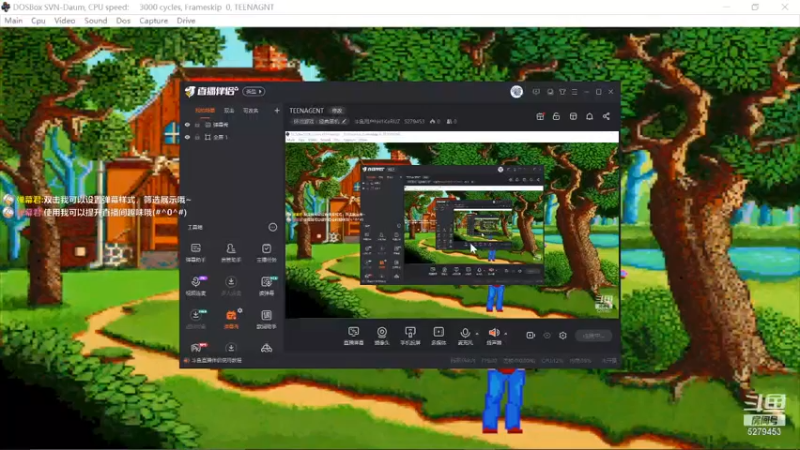Click the user avatar in streaming app title bar
The image size is (800, 450).
click(516, 91)
